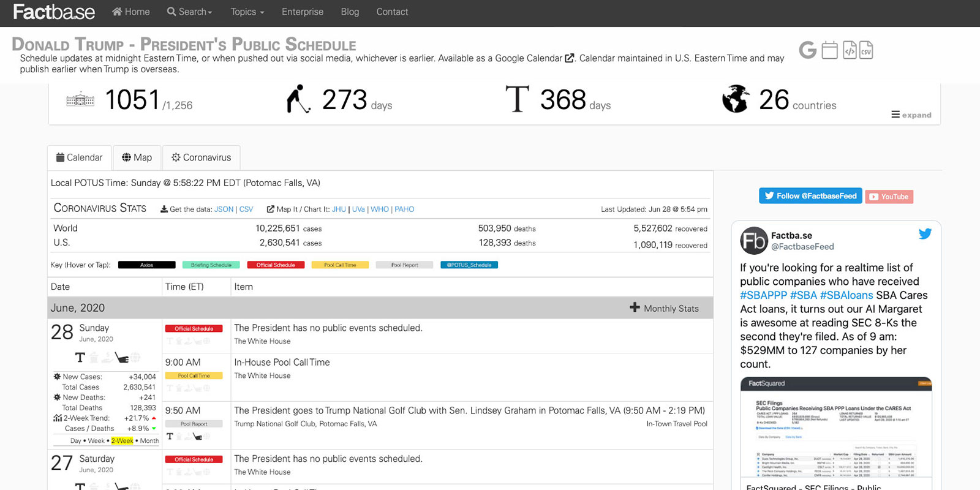Select highlighted 2-Week trend range

[x=122, y=441]
